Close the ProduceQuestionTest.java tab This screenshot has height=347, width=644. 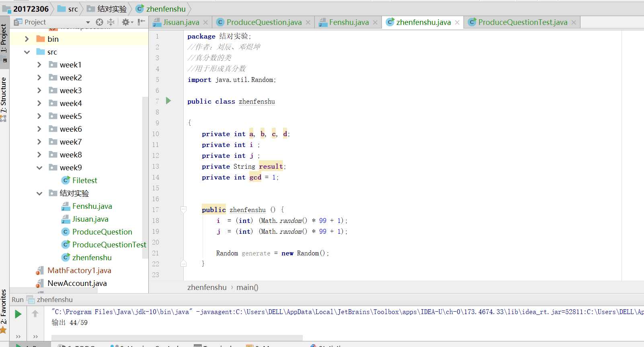coord(574,22)
